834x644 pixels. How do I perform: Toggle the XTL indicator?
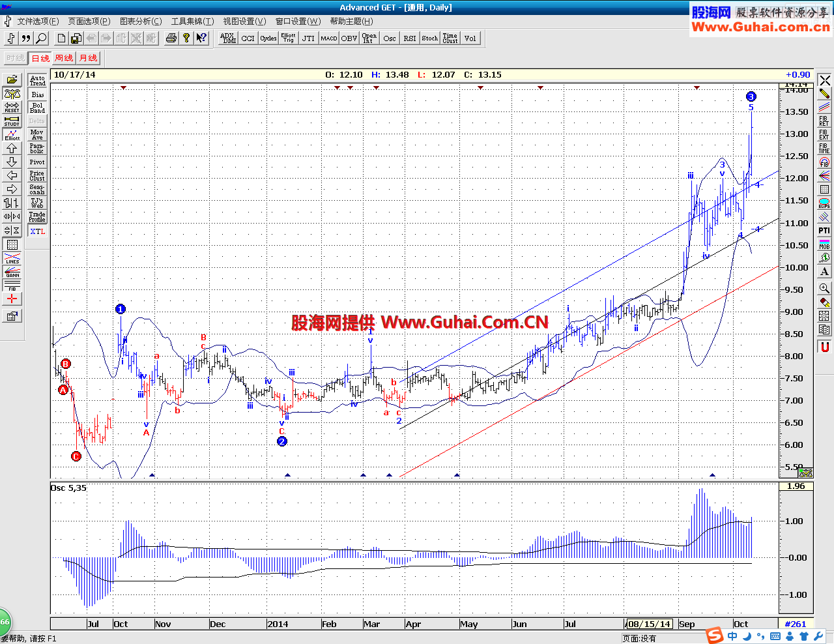click(x=37, y=231)
